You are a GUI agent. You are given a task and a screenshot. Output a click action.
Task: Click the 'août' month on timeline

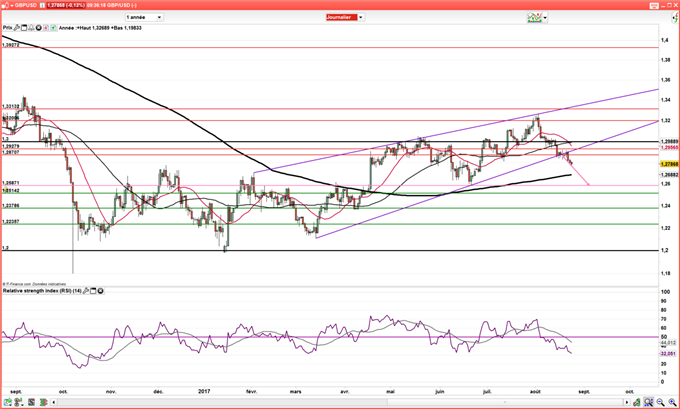pyautogui.click(x=536, y=391)
